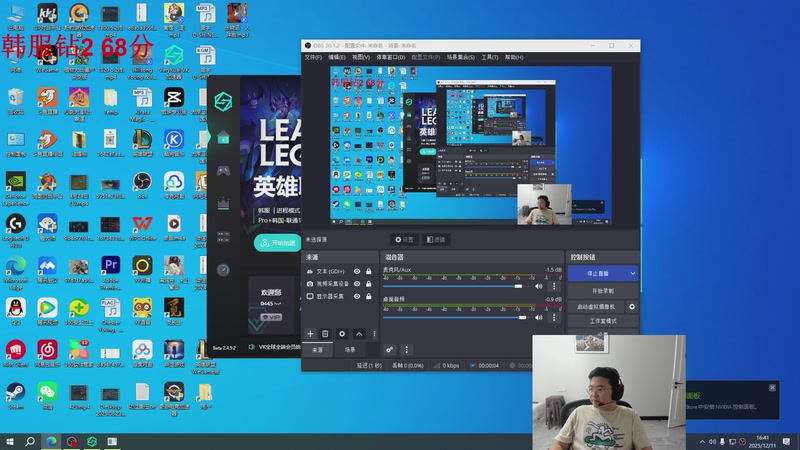Open the 工具(T) menu in OBS

pos(490,57)
